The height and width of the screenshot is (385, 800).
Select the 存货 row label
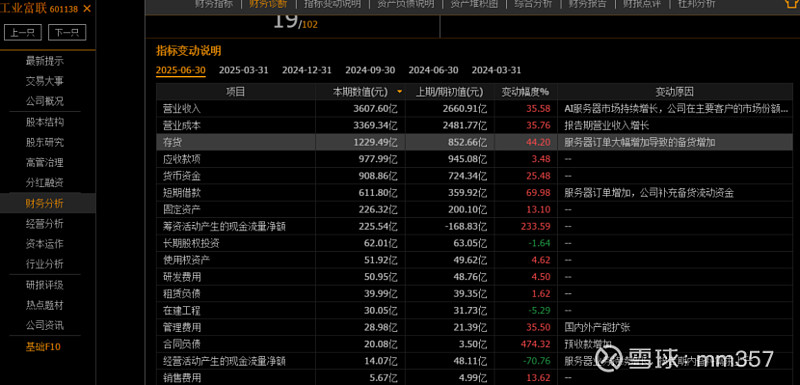[172, 142]
